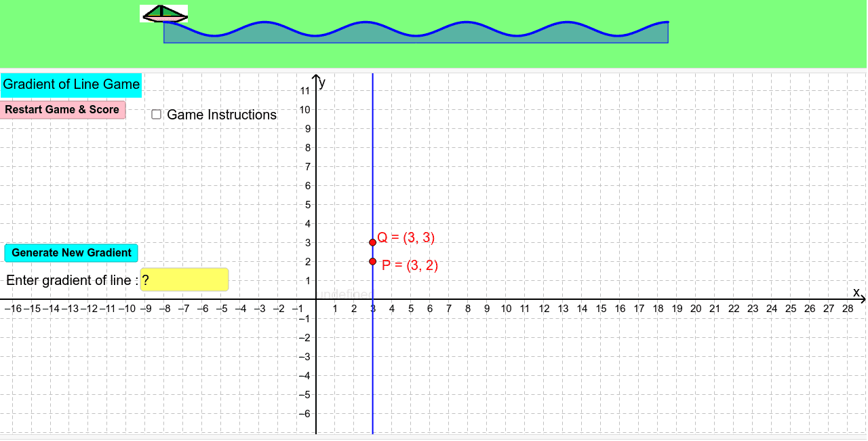Image resolution: width=868 pixels, height=441 pixels.
Task: Select point P on the graph
Action: [x=373, y=261]
